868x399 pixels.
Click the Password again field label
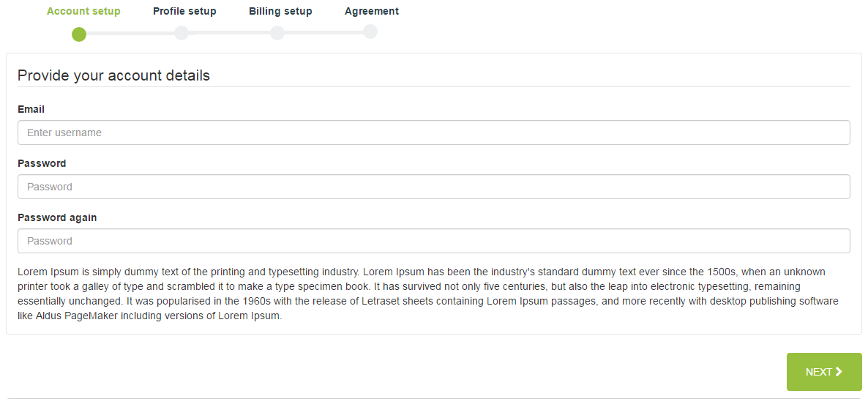coord(57,217)
